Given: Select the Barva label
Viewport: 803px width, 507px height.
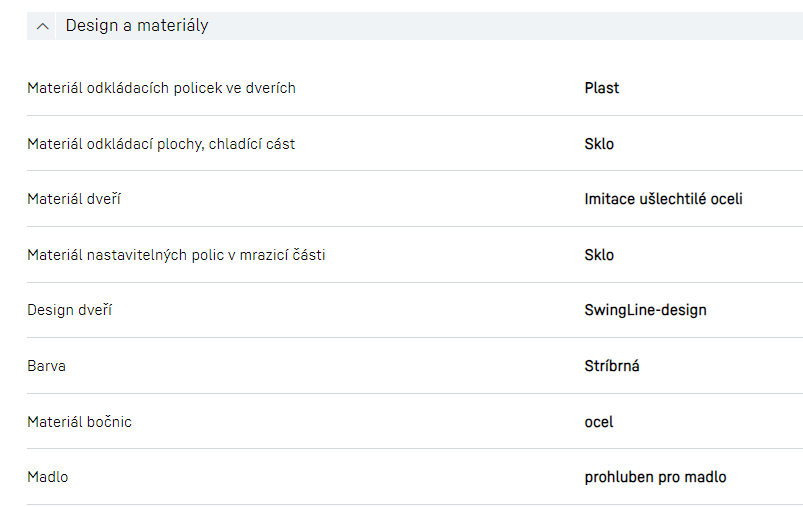Looking at the screenshot, I should [46, 366].
